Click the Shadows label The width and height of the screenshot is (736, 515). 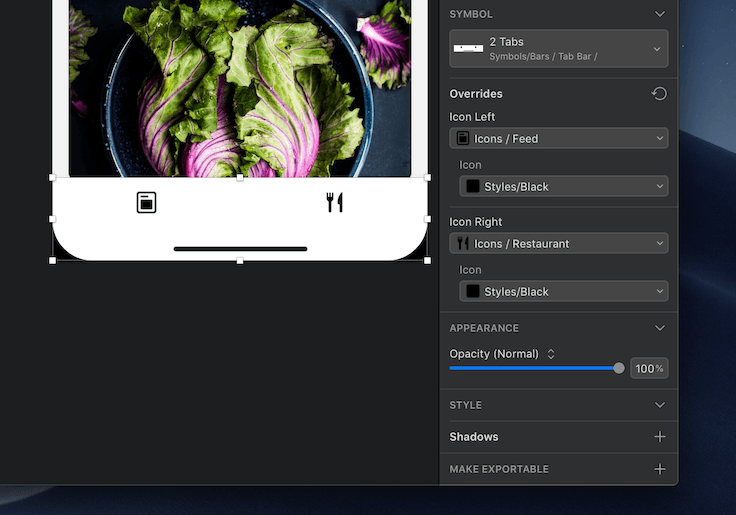point(474,437)
